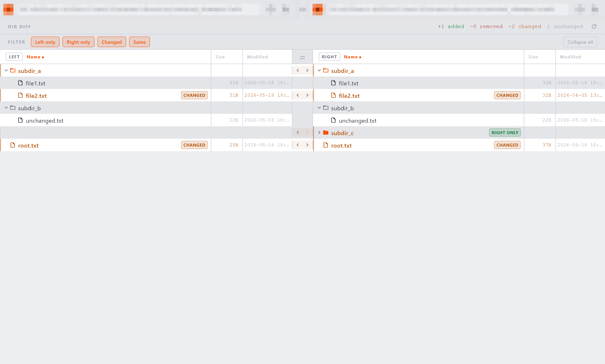Collapse subdir_b in the left pane
The image size is (605, 364).
click(6, 108)
